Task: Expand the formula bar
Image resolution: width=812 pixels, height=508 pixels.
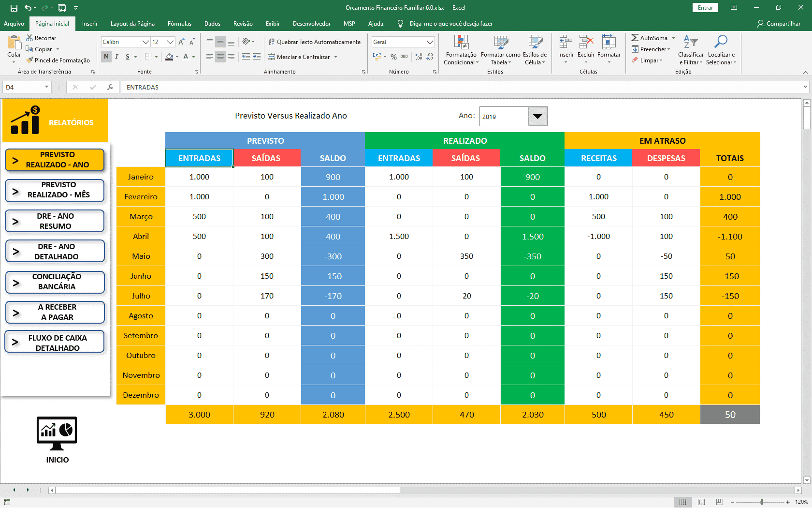Action: coord(805,87)
